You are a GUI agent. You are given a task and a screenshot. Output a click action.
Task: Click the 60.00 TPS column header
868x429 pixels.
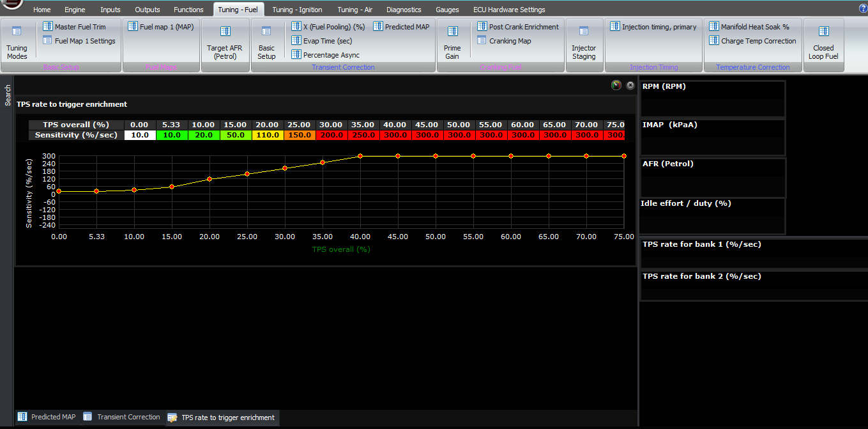pos(523,125)
